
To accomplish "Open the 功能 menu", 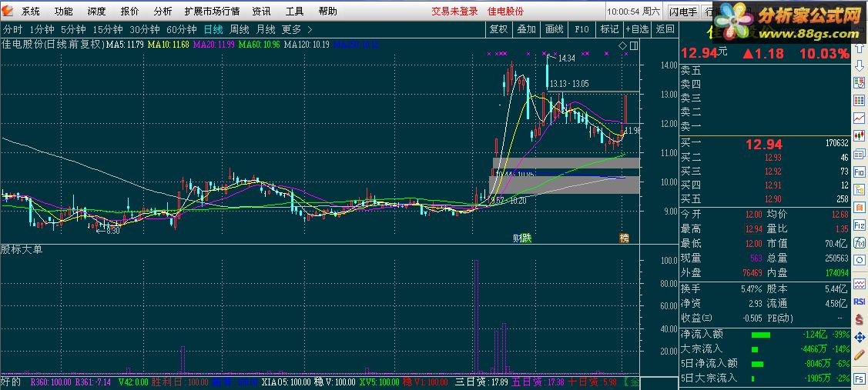I will tap(64, 11).
